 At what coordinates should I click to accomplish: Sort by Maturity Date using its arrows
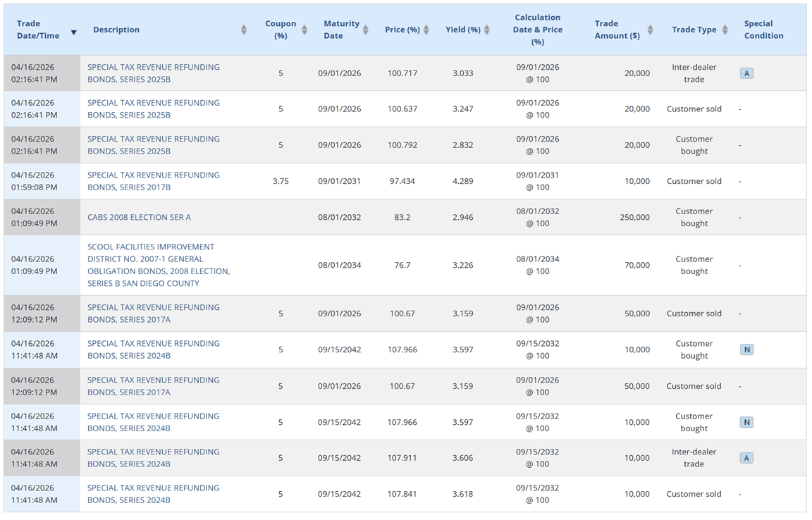coord(365,30)
